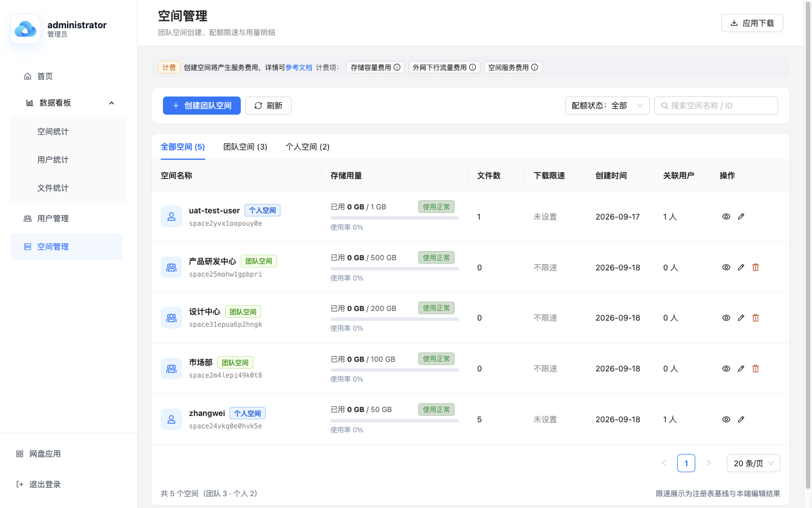Click the chart icon beside 数据看板

coord(30,103)
